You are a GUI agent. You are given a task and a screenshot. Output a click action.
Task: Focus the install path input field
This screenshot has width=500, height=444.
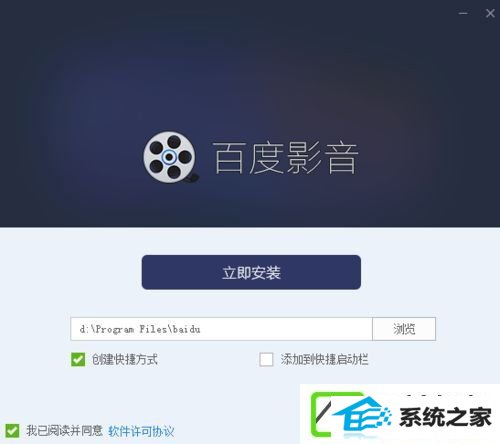click(221, 329)
